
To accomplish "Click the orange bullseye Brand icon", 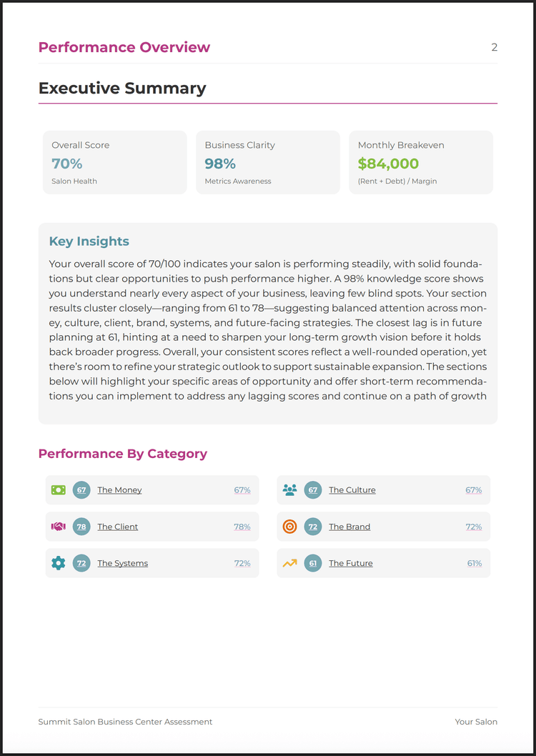I will pos(289,527).
